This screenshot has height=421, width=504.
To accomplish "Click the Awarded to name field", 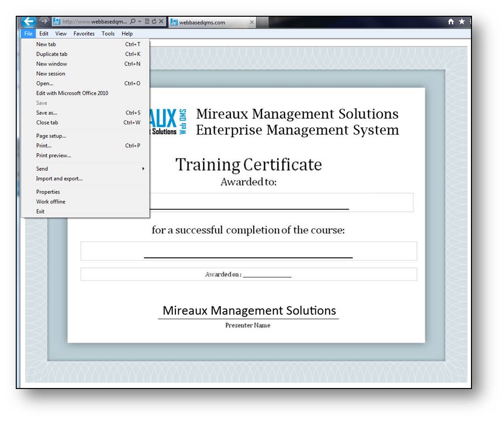I will (281, 202).
